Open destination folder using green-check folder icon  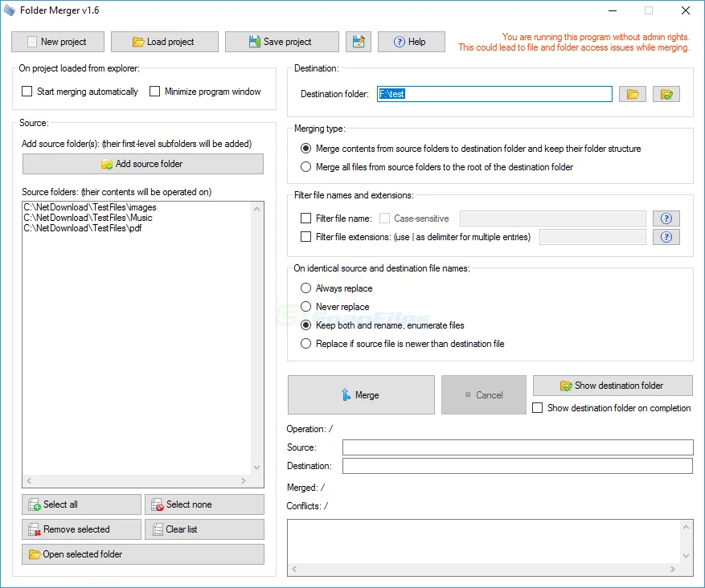[x=666, y=94]
